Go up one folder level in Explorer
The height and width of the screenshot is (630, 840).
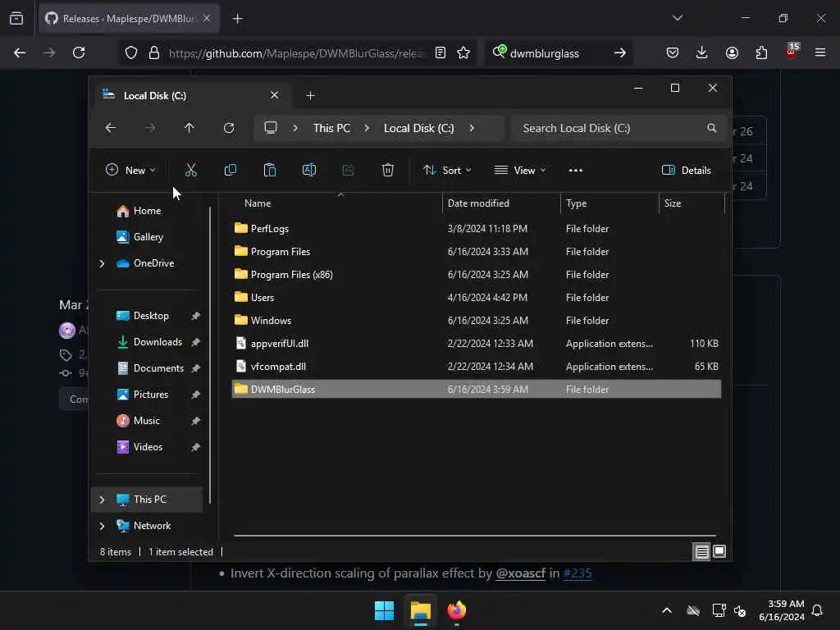coord(189,128)
